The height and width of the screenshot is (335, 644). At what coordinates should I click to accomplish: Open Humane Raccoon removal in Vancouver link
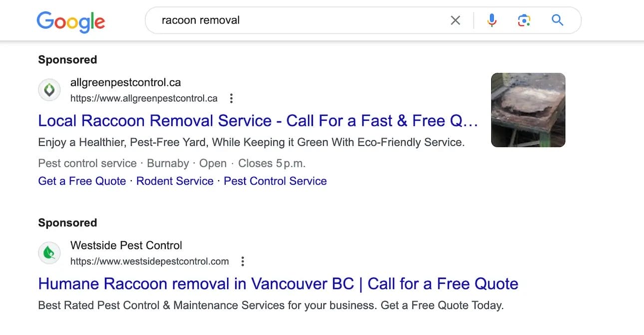(278, 284)
